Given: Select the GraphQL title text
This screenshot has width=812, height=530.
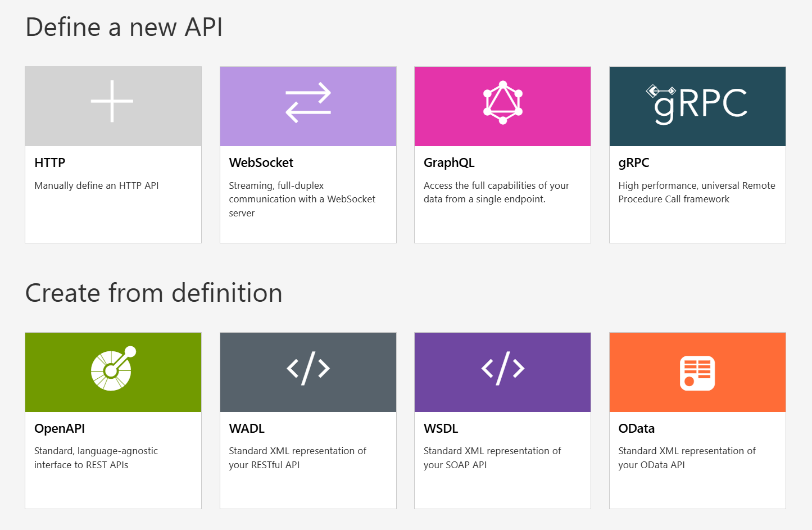Looking at the screenshot, I should pos(449,163).
